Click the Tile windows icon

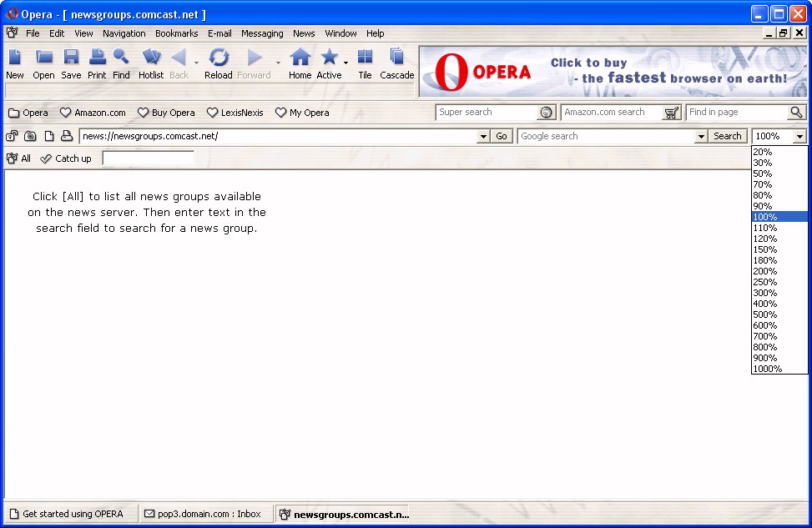tap(365, 58)
